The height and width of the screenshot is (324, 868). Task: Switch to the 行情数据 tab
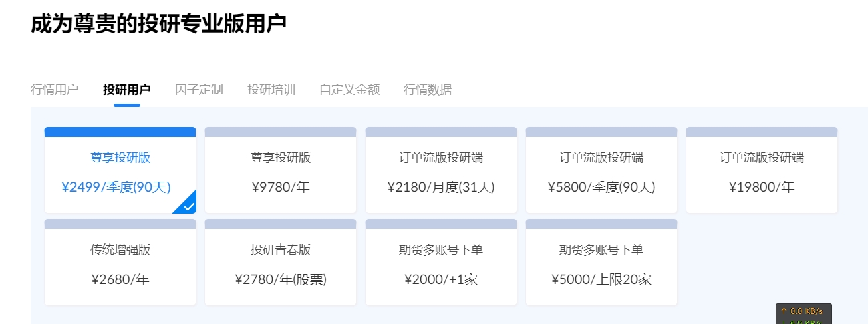(428, 90)
